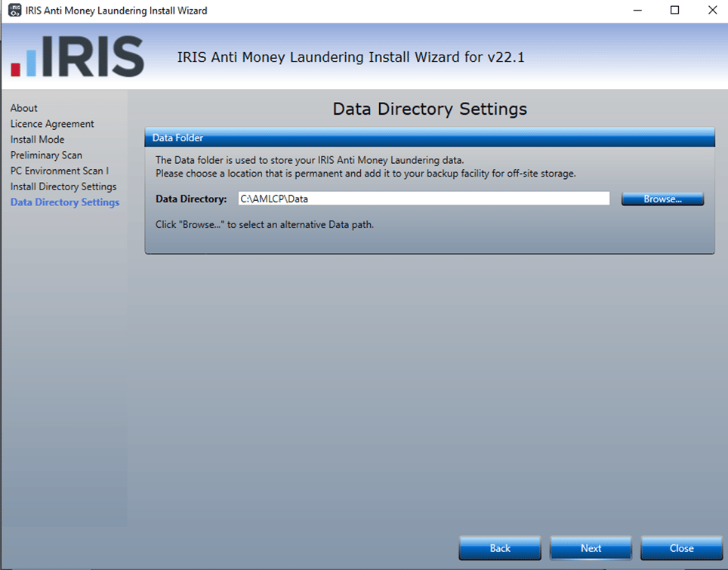Click 'The Data folder is used' description line
Viewport: 728px width, 570px height.
coord(310,160)
